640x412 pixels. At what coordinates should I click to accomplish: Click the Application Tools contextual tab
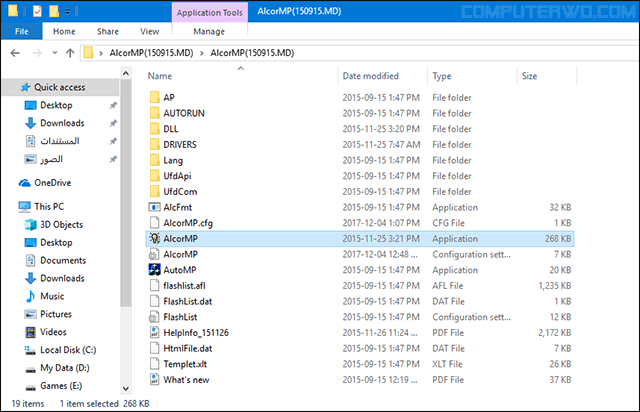(209, 13)
